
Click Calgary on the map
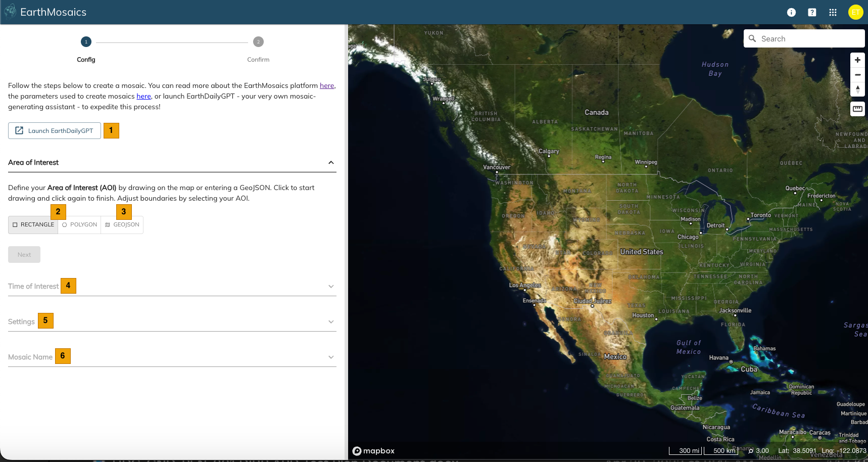tap(549, 151)
